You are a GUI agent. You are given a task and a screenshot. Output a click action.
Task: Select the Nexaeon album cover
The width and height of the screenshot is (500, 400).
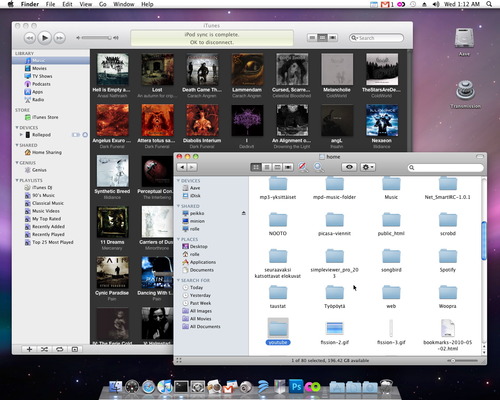[x=382, y=120]
